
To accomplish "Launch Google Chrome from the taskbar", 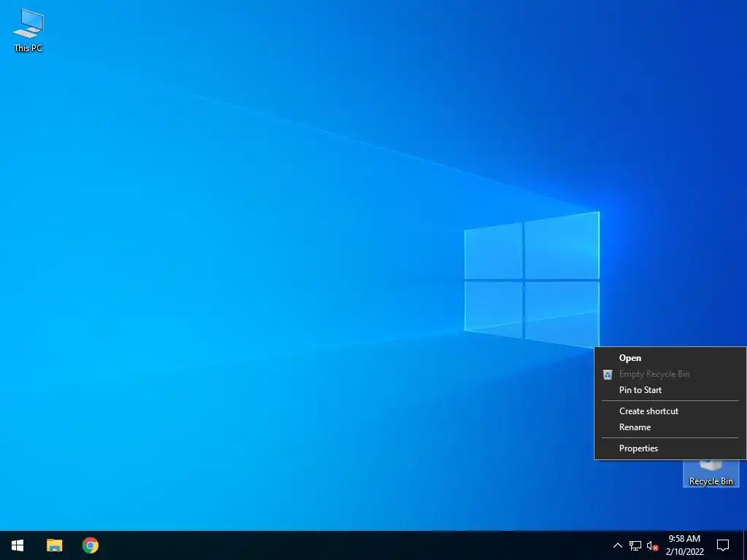I will click(x=90, y=545).
